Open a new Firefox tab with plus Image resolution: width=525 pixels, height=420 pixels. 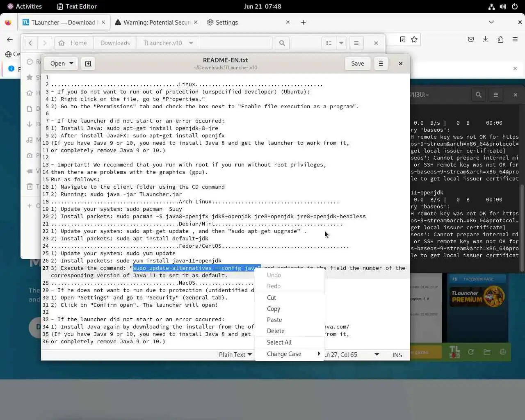(x=303, y=23)
